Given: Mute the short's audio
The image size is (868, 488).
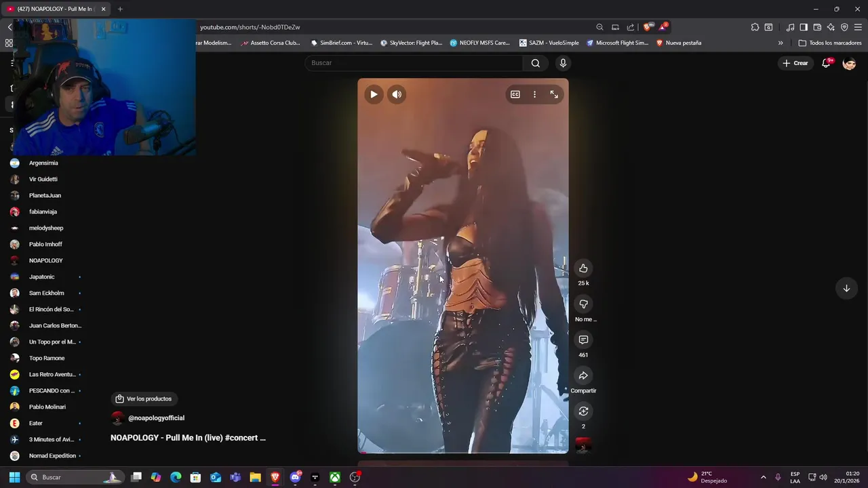Looking at the screenshot, I should pyautogui.click(x=397, y=94).
